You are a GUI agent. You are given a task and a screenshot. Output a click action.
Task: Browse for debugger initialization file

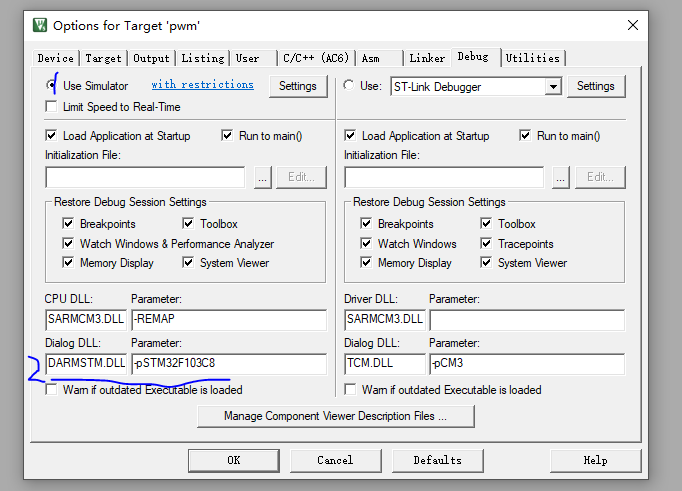[x=561, y=177]
